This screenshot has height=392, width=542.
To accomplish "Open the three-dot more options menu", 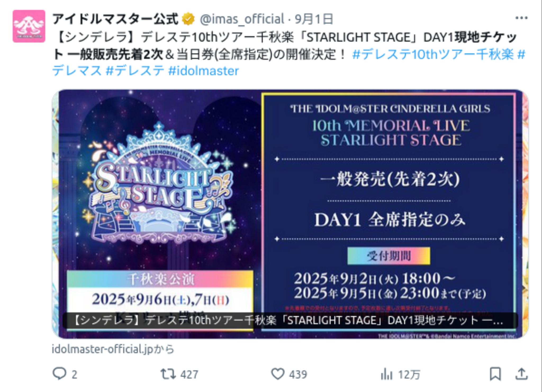I will pyautogui.click(x=521, y=18).
